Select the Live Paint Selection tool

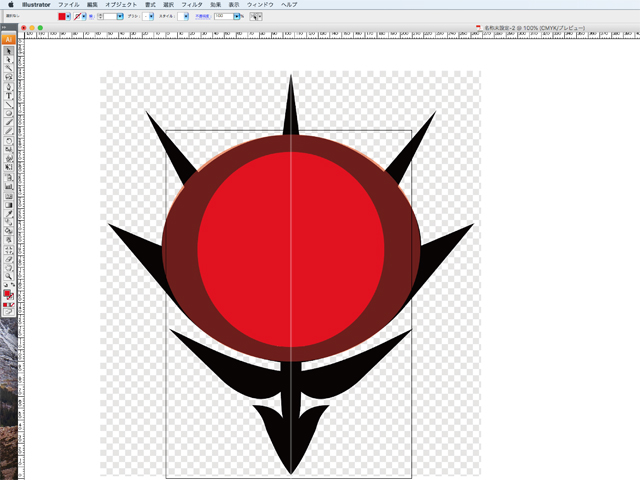[x=9, y=240]
